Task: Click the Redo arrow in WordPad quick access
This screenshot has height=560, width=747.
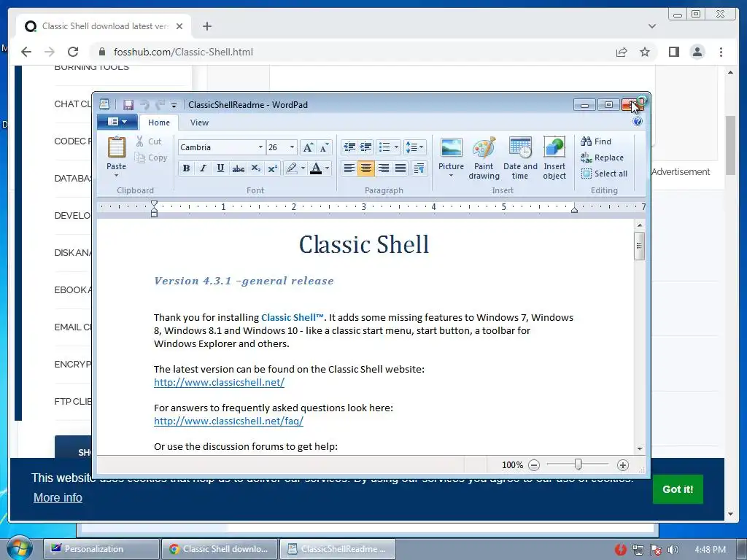Action: point(160,105)
